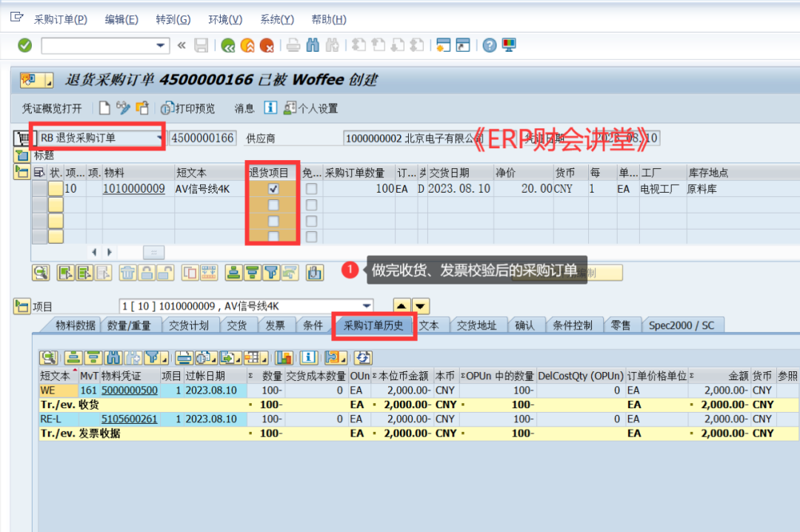
Task: Click the blue Help question mark icon
Action: [489, 46]
